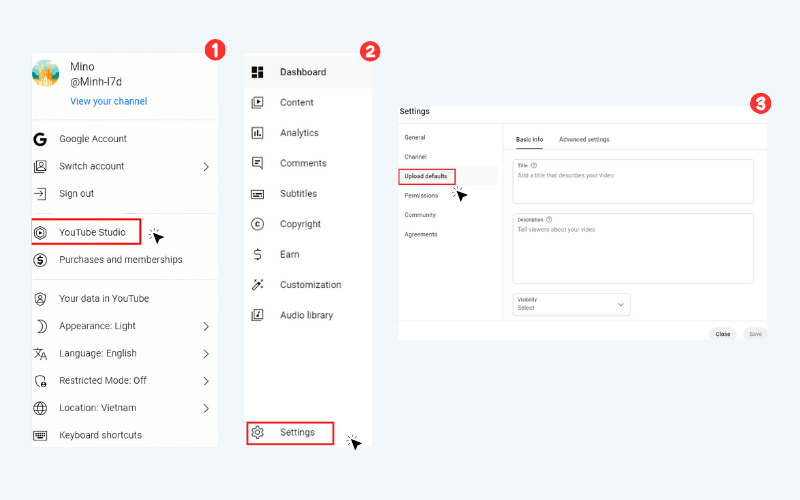Expand the Appearance: Light chevron
Image resolution: width=800 pixels, height=500 pixels.
[206, 327]
